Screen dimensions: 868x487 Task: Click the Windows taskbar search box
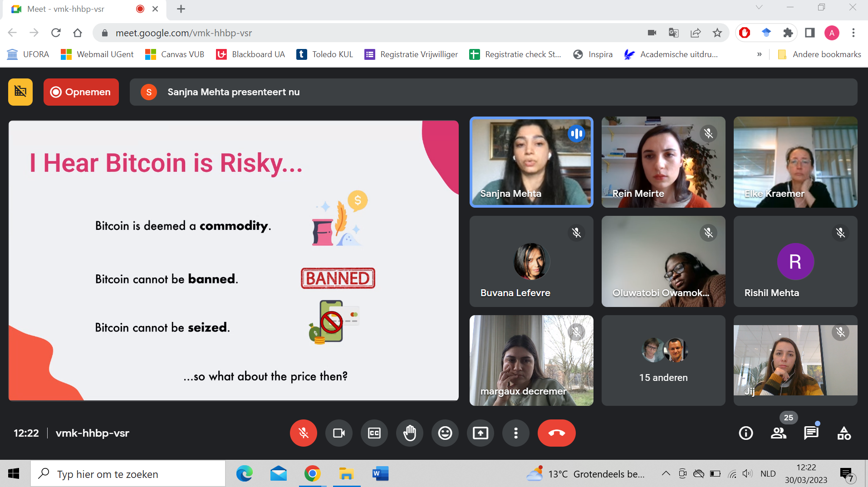(x=128, y=474)
